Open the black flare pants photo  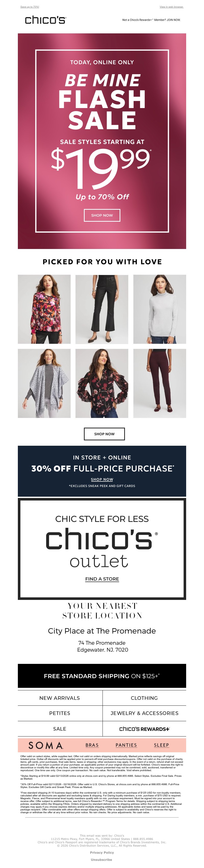click(102, 309)
